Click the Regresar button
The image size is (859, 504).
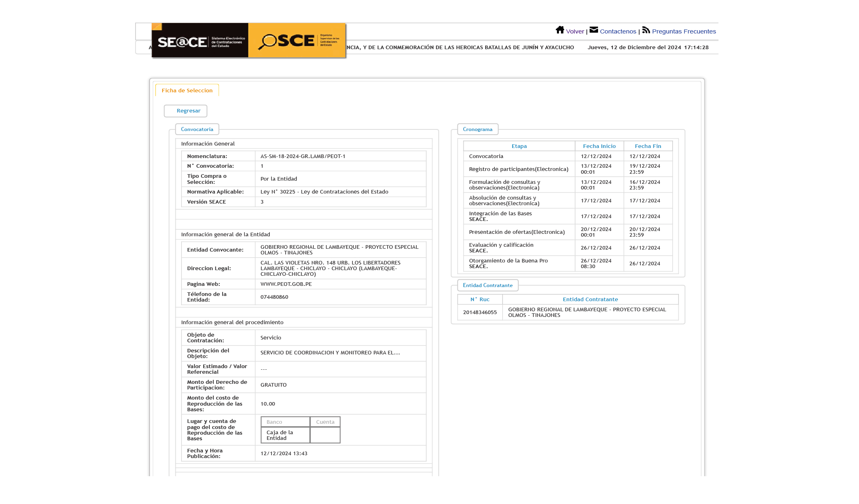186,111
